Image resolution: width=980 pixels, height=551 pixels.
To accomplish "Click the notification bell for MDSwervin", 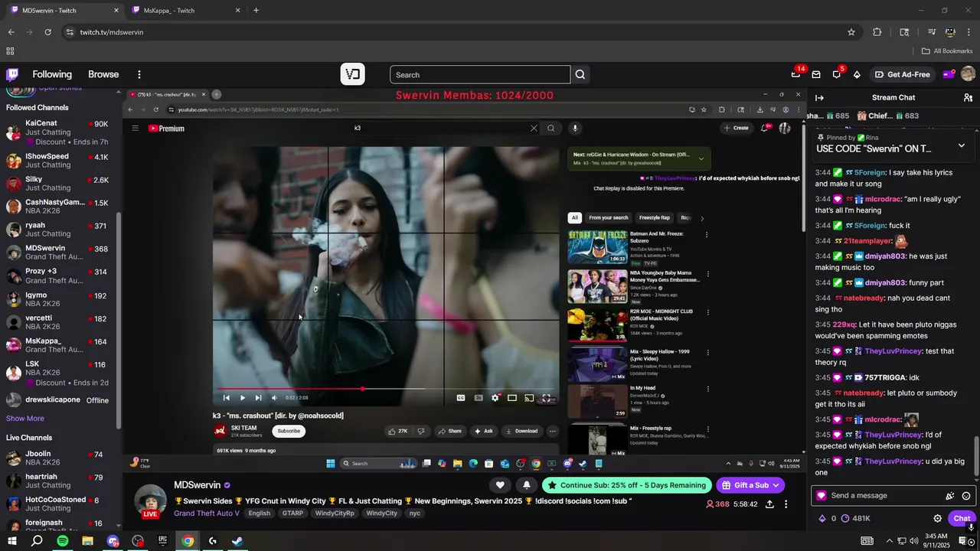I will [527, 485].
